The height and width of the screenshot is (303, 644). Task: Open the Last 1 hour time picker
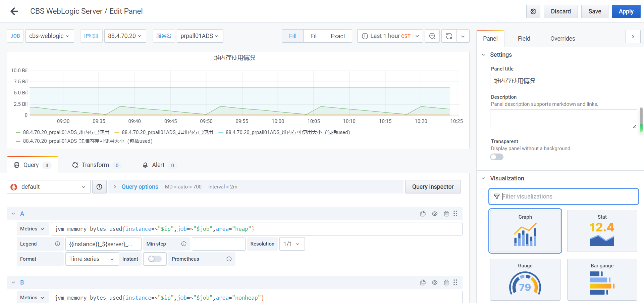tap(390, 36)
